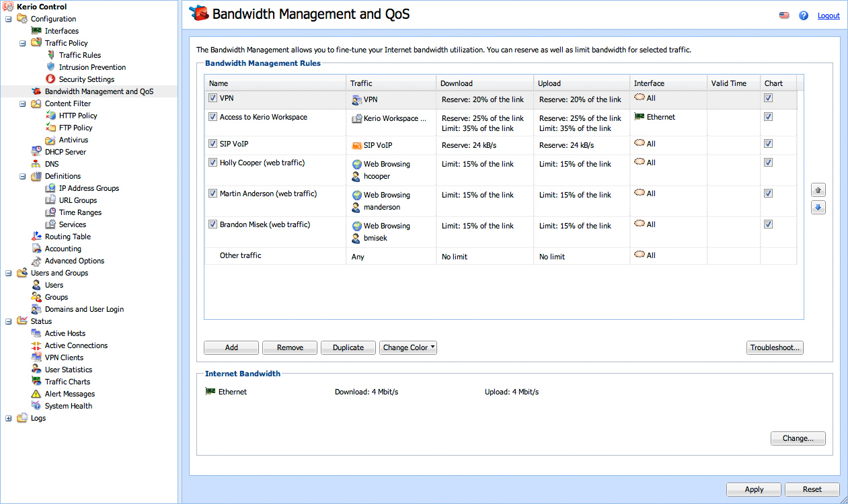This screenshot has height=504, width=848.
Task: Disable Brandon Misek web traffic rule
Action: pos(213,224)
